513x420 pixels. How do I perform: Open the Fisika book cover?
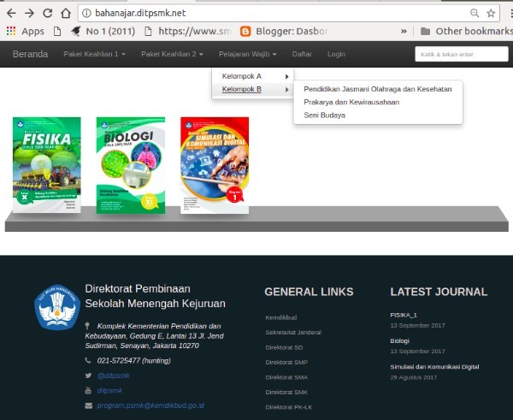[x=47, y=165]
